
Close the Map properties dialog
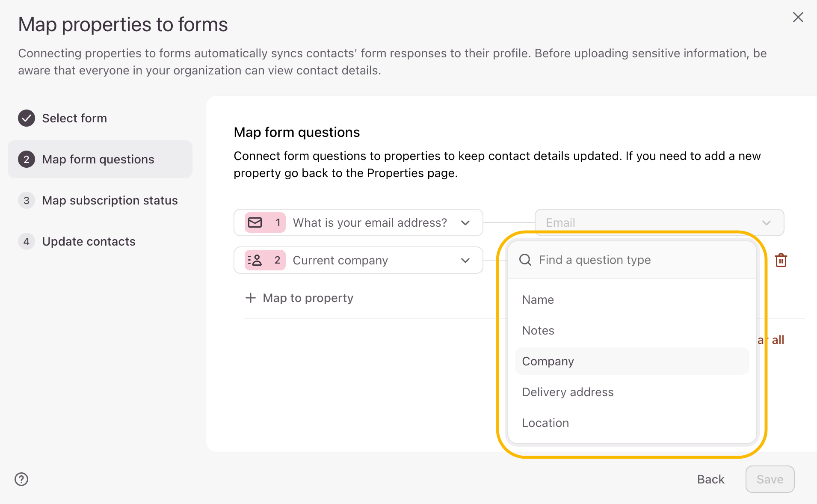tap(798, 18)
